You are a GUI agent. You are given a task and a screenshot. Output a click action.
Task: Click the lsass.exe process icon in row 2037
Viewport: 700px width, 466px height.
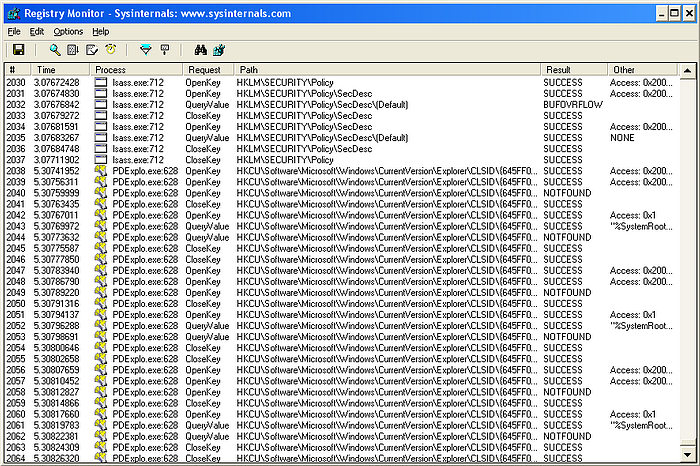click(101, 159)
